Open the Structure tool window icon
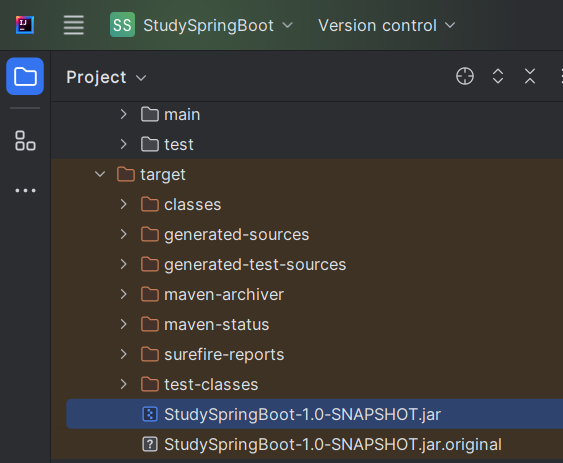The image size is (563, 463). (x=25, y=140)
